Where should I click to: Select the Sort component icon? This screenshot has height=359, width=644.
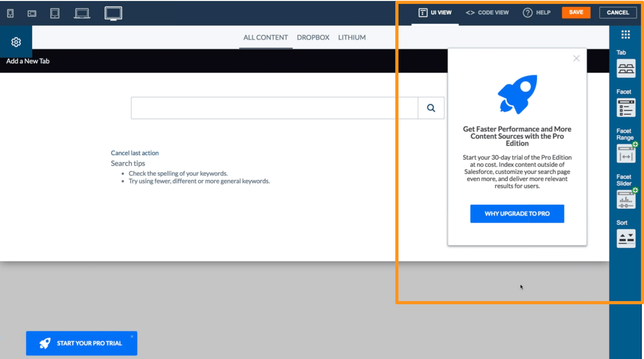[626, 238]
